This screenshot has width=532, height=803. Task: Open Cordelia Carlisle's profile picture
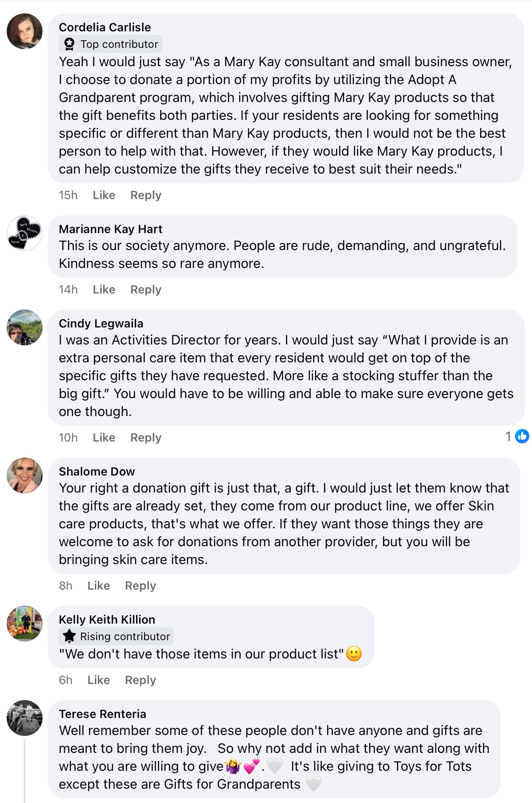pyautogui.click(x=25, y=31)
